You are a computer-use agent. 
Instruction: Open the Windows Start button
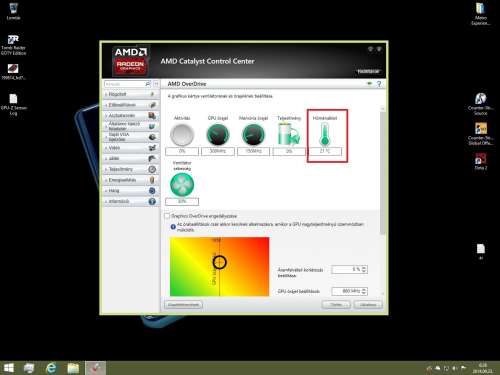[x=9, y=368]
